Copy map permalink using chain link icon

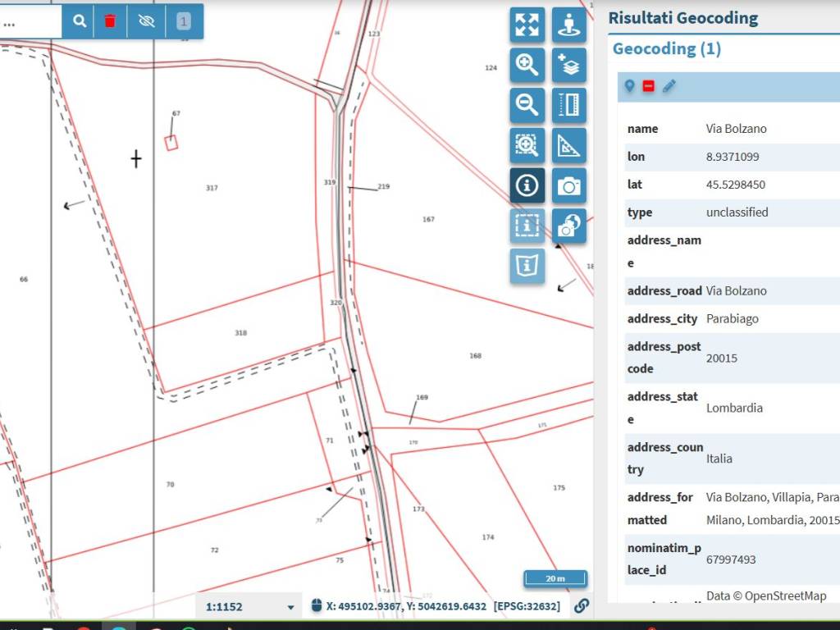pyautogui.click(x=581, y=606)
